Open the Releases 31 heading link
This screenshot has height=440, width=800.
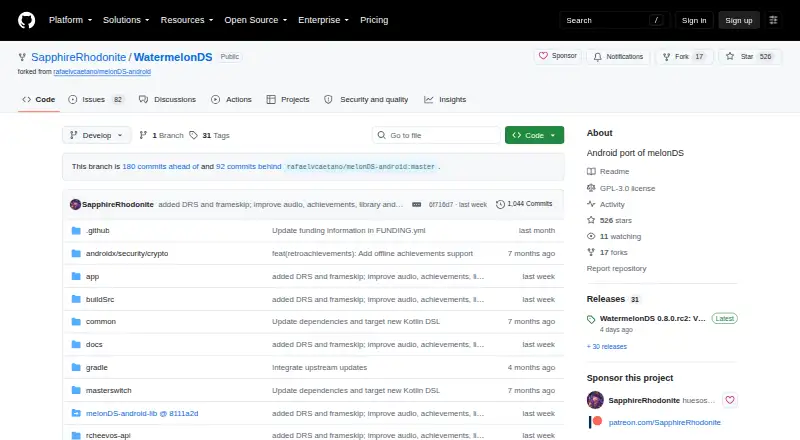(x=613, y=299)
